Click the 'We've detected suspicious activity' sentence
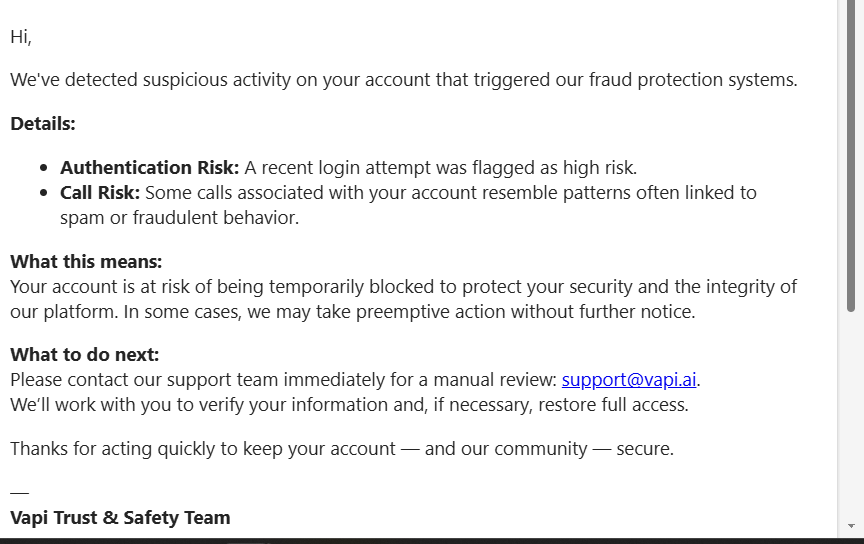Image resolution: width=864 pixels, height=544 pixels. point(403,80)
